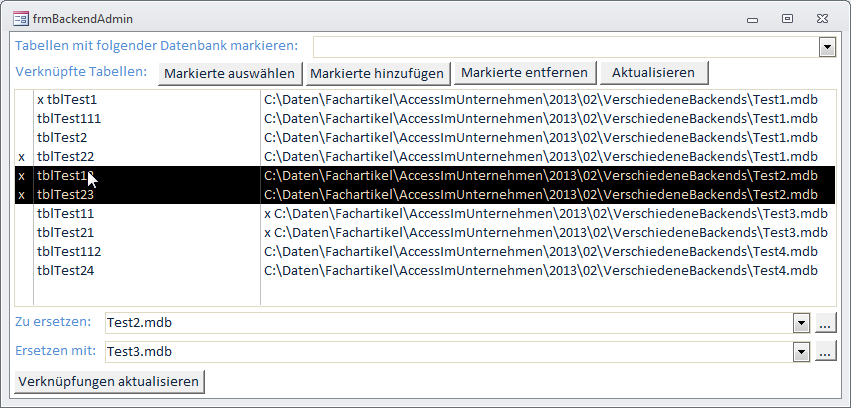The height and width of the screenshot is (408, 851).
Task: Click Verknüpfungen aktualisieren button
Action: click(x=109, y=381)
